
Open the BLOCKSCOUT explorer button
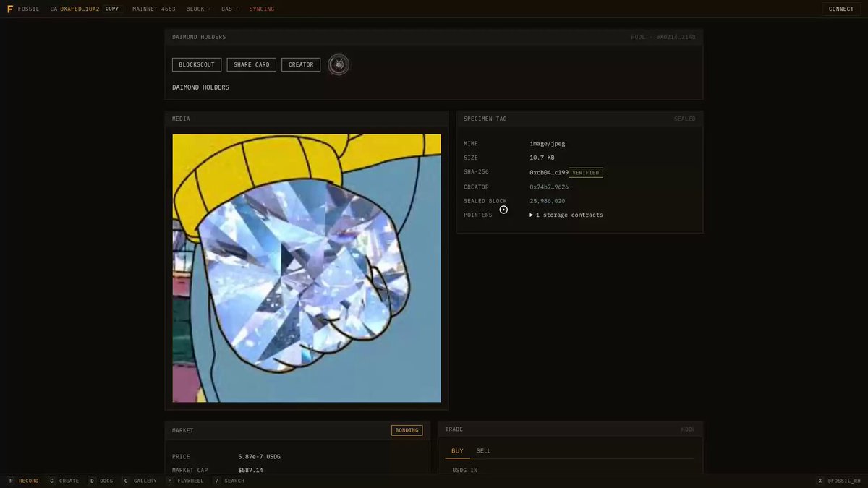coord(197,64)
